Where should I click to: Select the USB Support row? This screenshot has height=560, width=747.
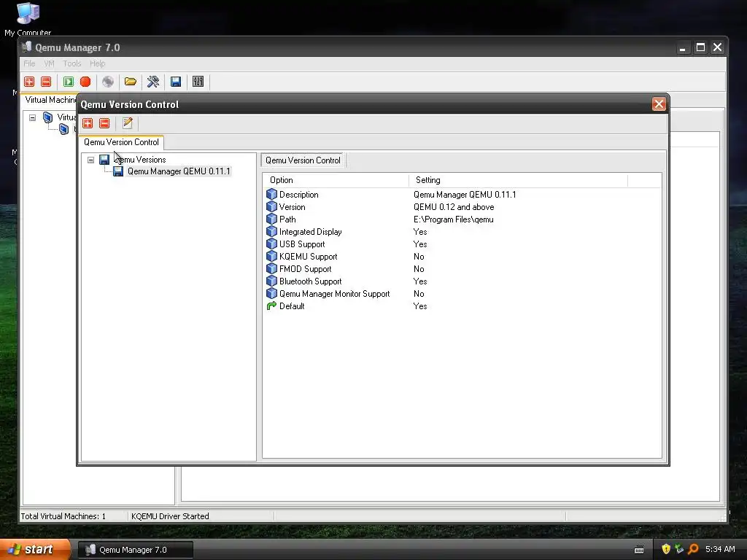(x=461, y=244)
